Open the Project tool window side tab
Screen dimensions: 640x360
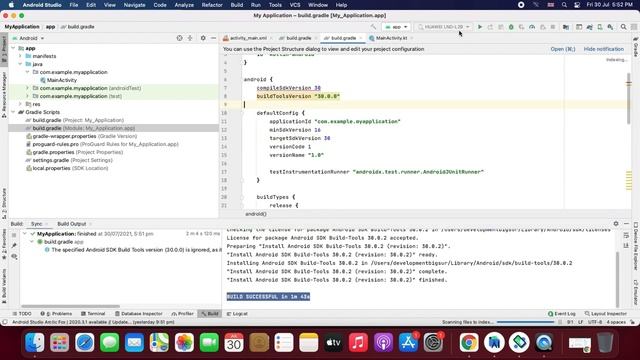click(4, 49)
